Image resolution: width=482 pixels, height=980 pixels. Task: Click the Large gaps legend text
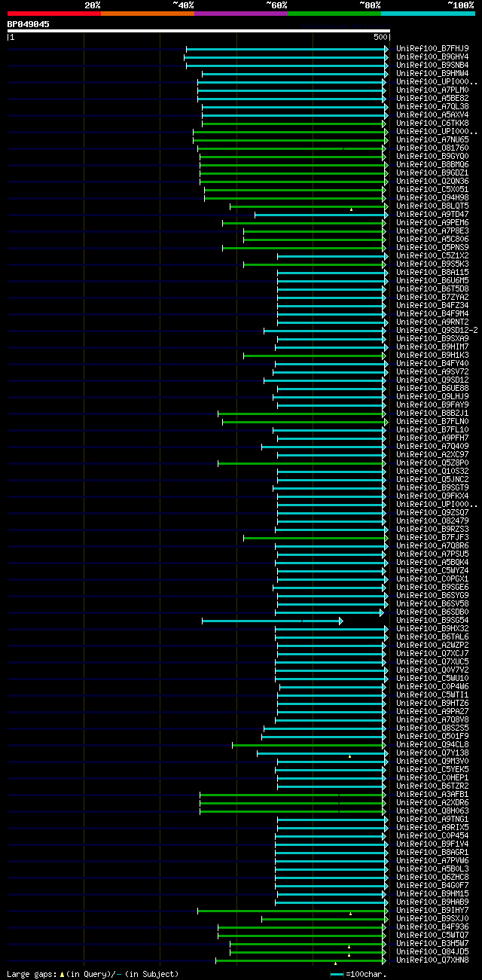click(93, 974)
